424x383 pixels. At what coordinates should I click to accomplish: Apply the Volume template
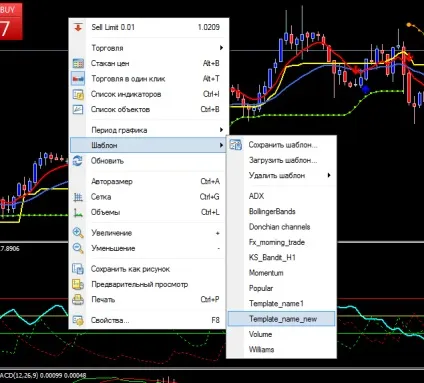[281, 334]
